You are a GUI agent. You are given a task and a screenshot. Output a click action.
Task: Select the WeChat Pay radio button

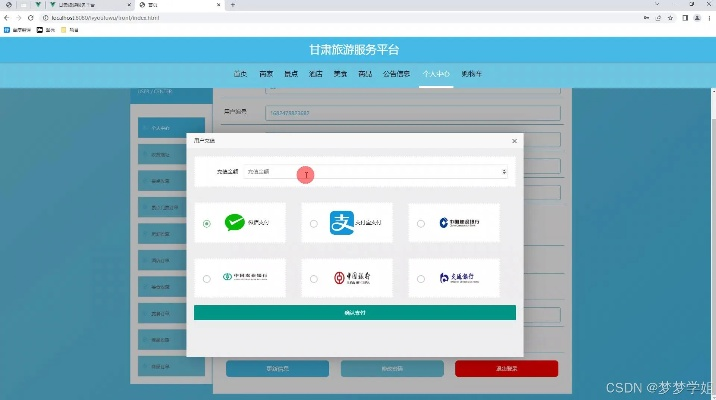[x=207, y=224]
